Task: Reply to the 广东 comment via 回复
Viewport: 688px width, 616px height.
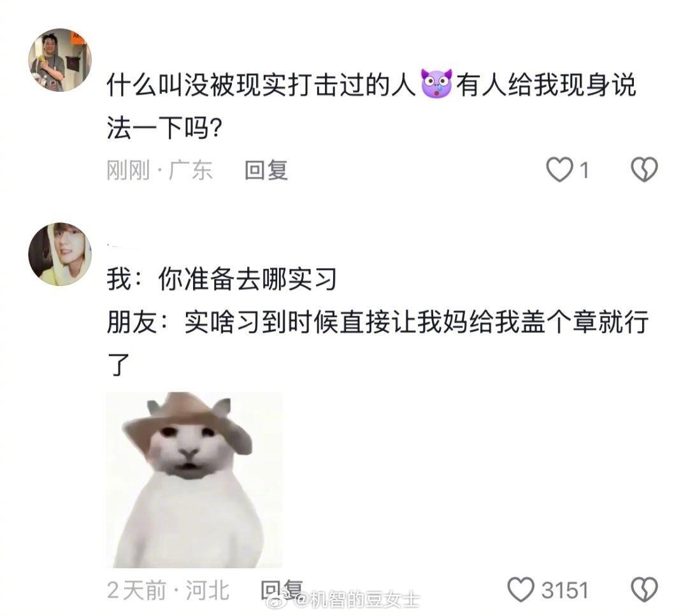Action: click(x=266, y=170)
